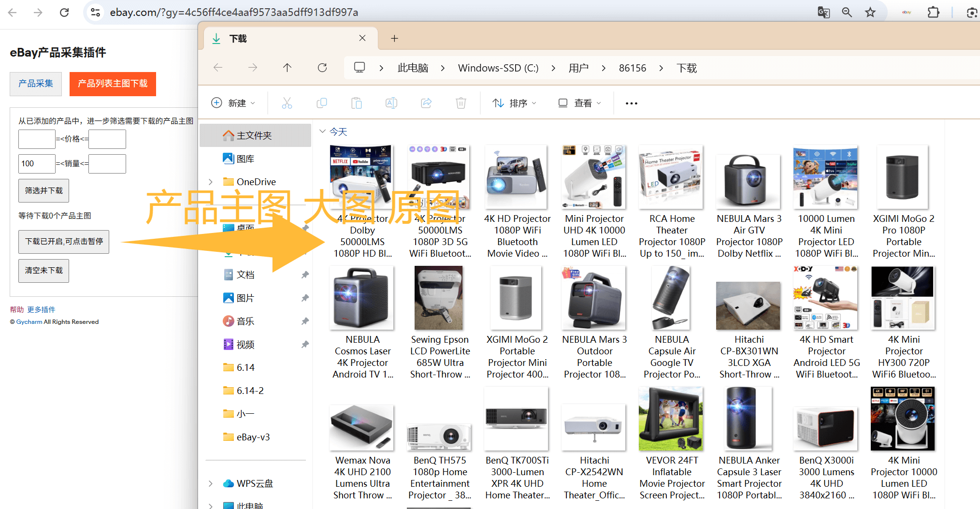980x509 pixels.
Task: Collapse the 今天 group
Action: tap(322, 131)
